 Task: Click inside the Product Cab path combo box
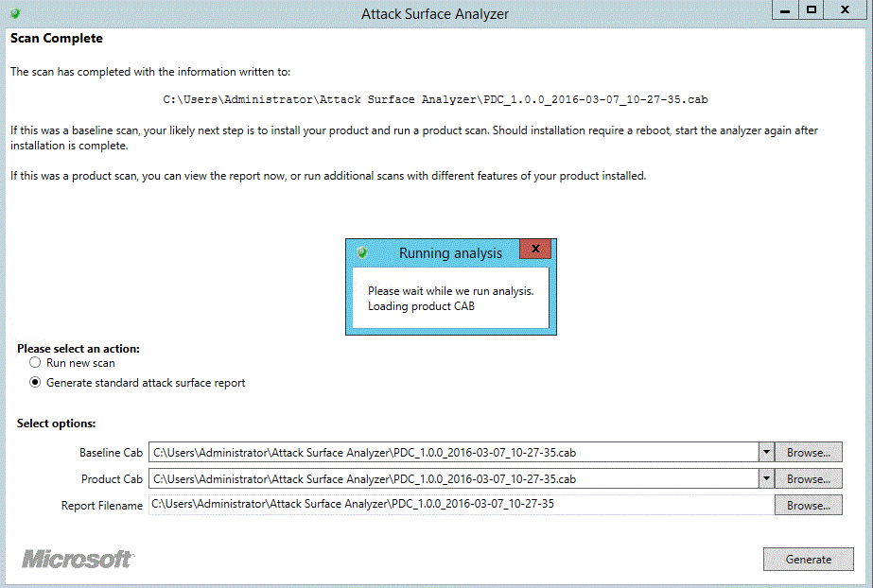pos(452,479)
